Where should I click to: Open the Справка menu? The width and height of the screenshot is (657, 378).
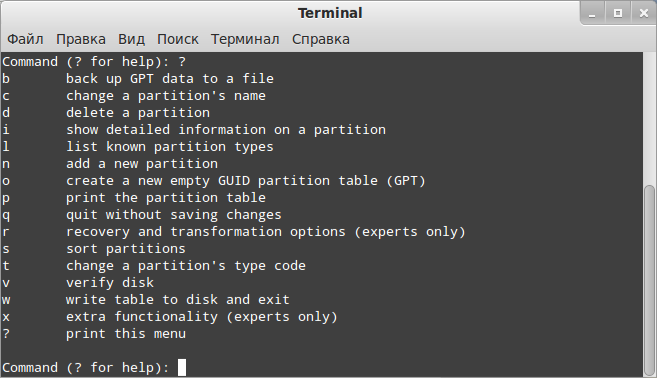pos(321,39)
